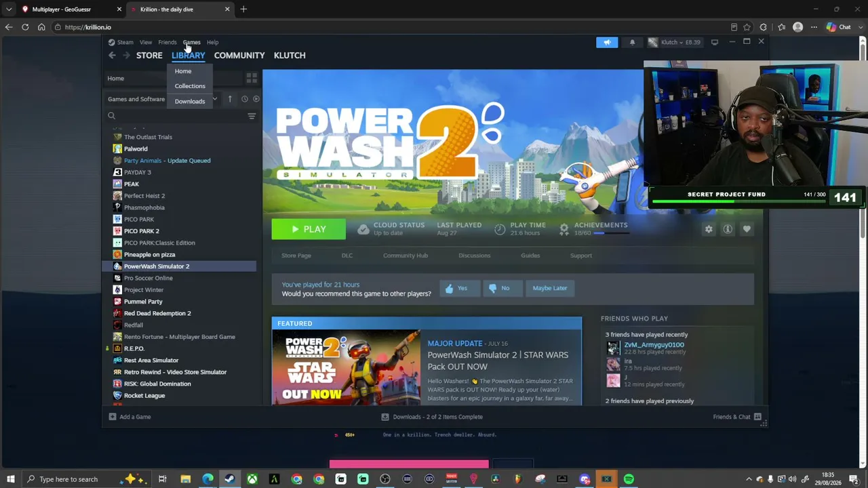This screenshot has height=488, width=868.
Task: Open Steam announcements megaphone button
Action: coord(607,42)
